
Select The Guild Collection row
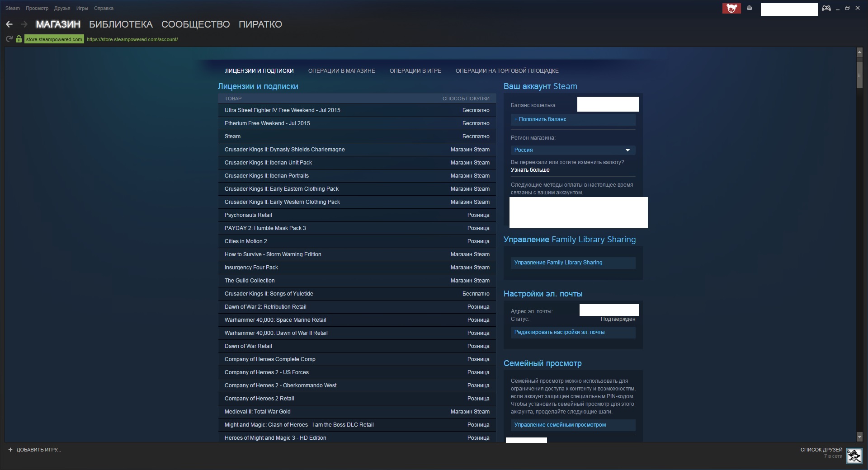click(357, 281)
